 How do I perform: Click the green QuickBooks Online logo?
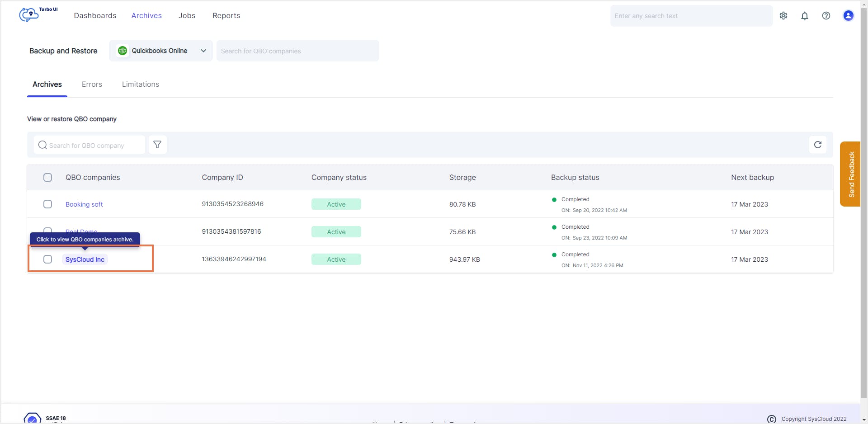(x=123, y=51)
